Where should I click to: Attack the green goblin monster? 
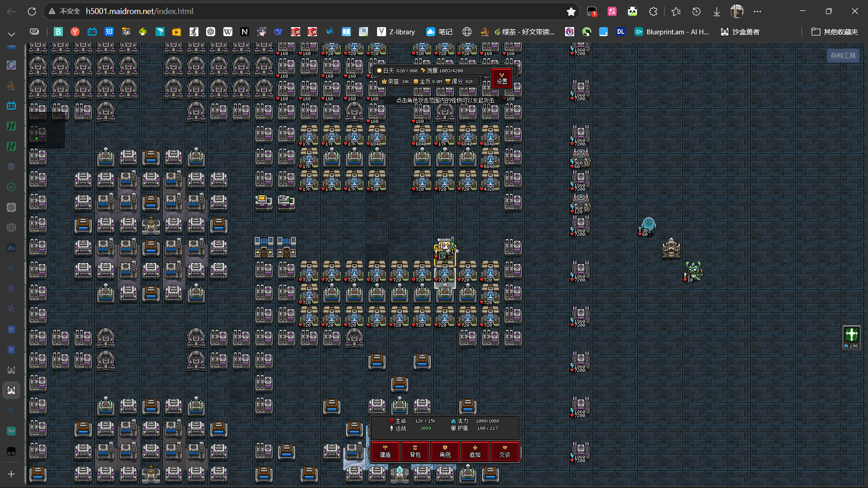[x=693, y=270]
